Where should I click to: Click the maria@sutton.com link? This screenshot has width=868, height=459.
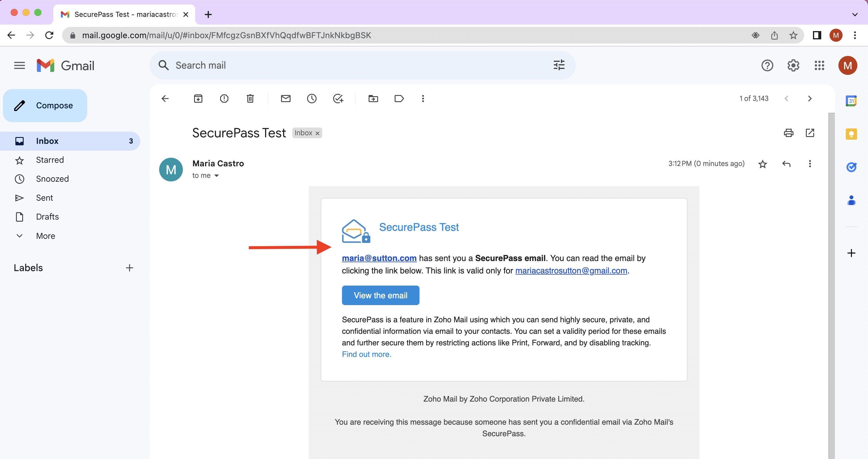379,258
